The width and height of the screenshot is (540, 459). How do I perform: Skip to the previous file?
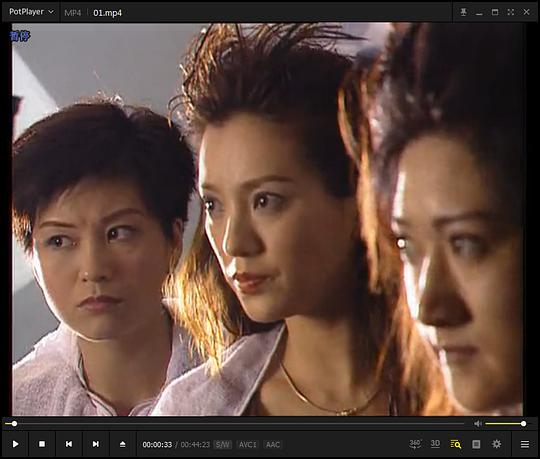click(69, 444)
